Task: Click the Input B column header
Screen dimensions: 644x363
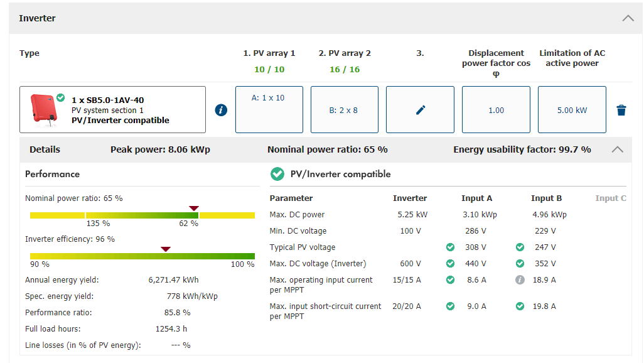Action: tap(546, 198)
